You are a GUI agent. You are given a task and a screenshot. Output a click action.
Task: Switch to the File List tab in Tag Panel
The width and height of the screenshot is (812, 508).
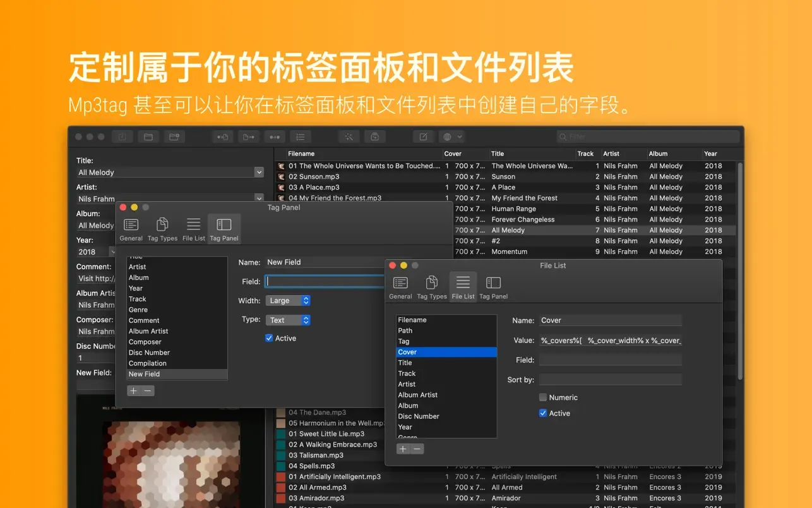coord(193,228)
